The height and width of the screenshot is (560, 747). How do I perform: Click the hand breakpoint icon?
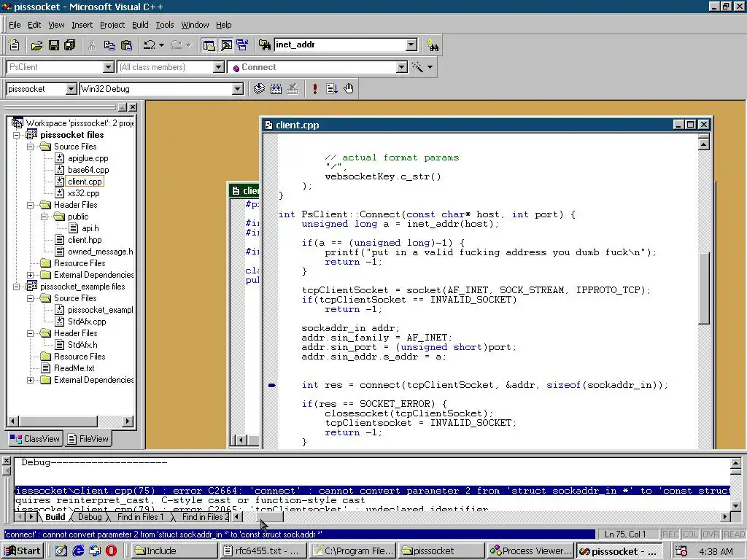349,88
